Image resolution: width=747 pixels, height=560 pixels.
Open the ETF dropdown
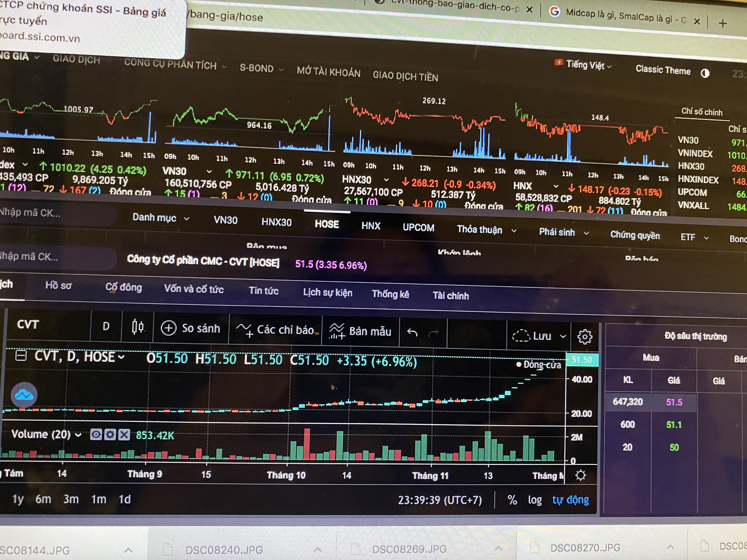point(694,237)
